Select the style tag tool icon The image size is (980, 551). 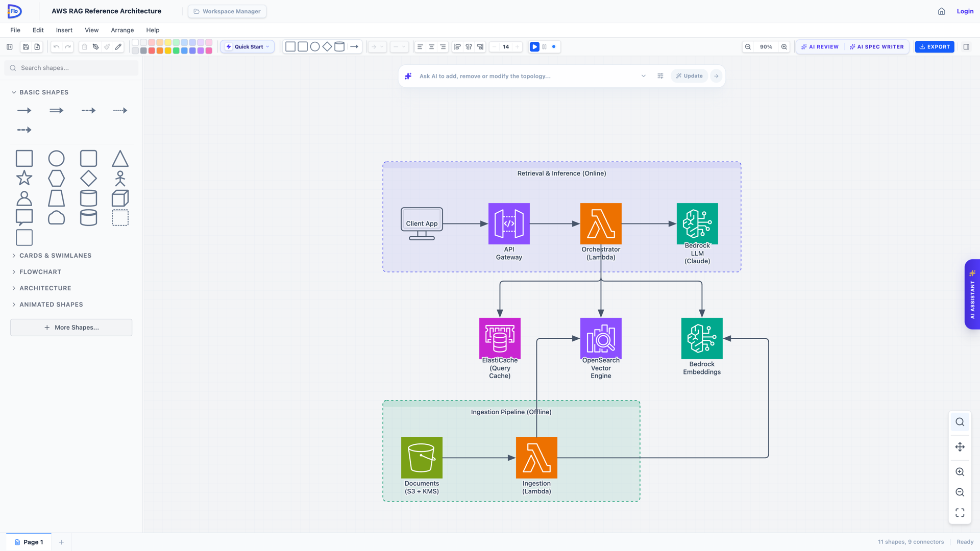(x=95, y=46)
